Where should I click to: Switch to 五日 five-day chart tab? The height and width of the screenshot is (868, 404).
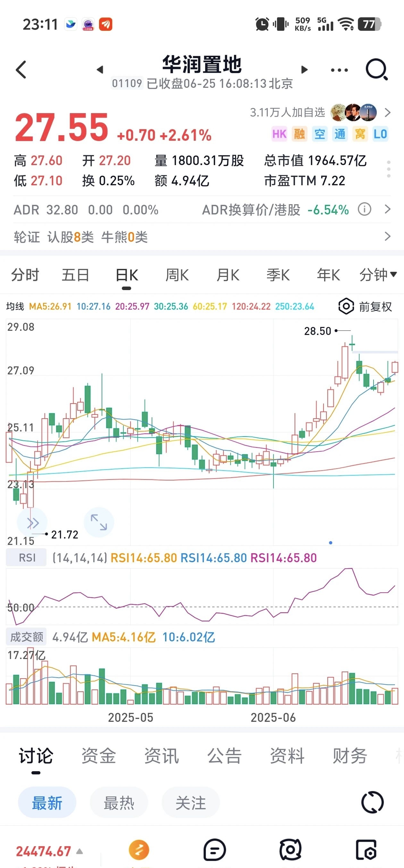pyautogui.click(x=75, y=275)
